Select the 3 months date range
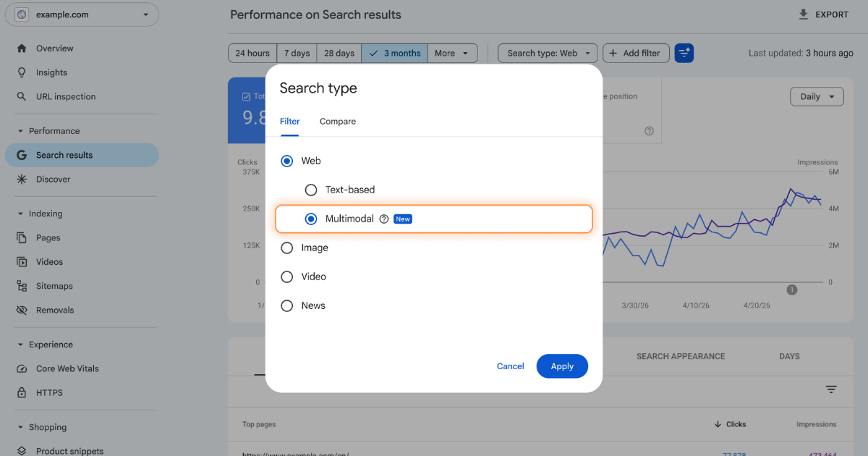 pyautogui.click(x=395, y=53)
